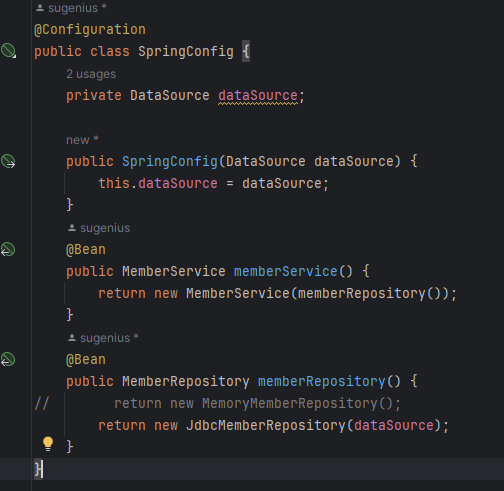Click the bean gutter icon beside the memberRepository @Bean
Viewport: 504px width, 491px height.
(x=8, y=360)
